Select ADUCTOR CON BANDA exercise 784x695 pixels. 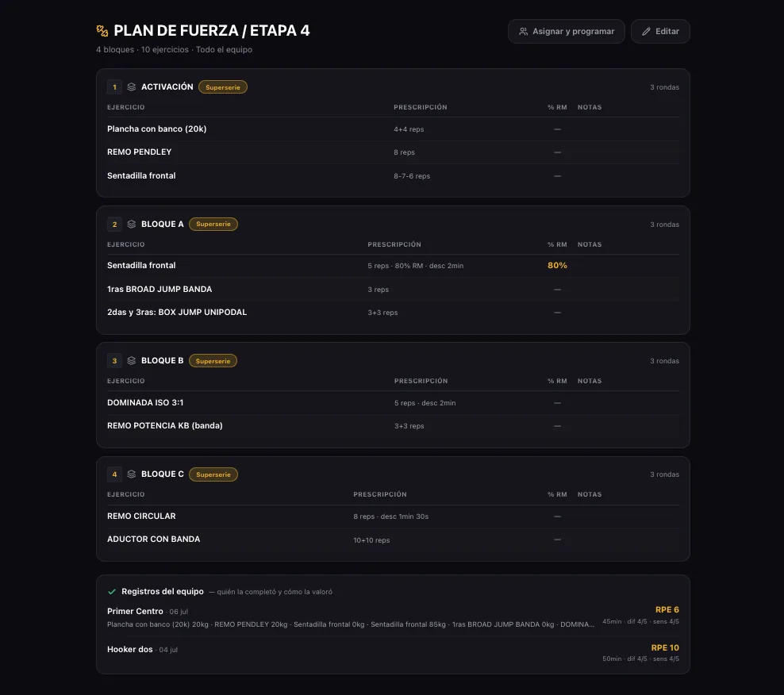point(153,539)
